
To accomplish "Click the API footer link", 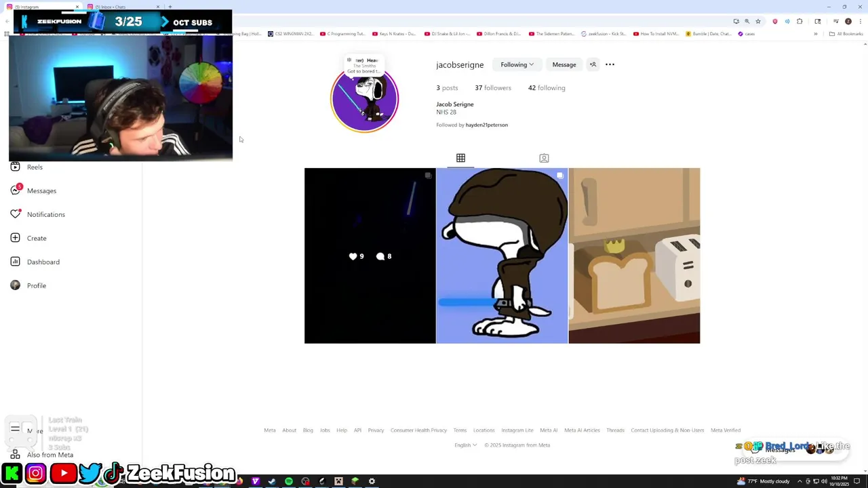I will [x=357, y=430].
